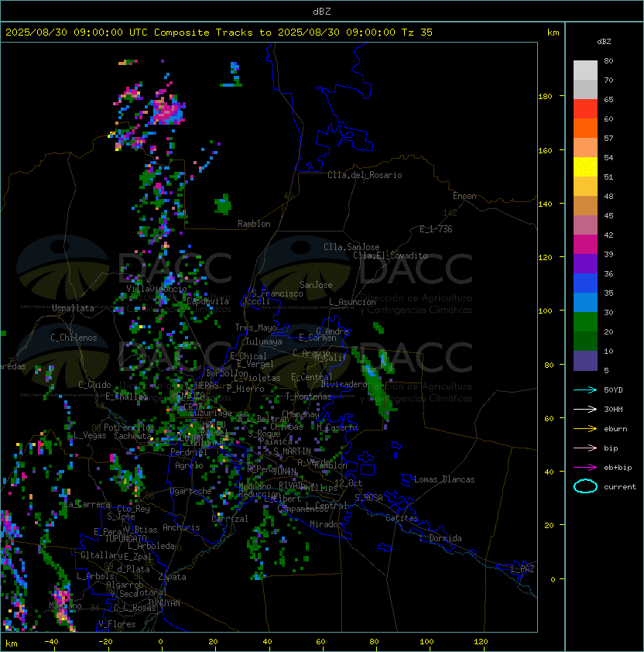
Task: Click the 'Zapata' map label
Action: pos(172,577)
